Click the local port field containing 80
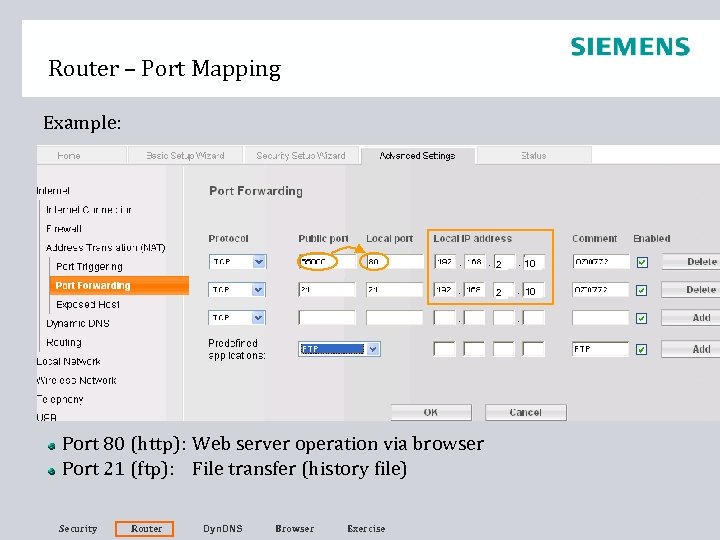 pos(394,262)
